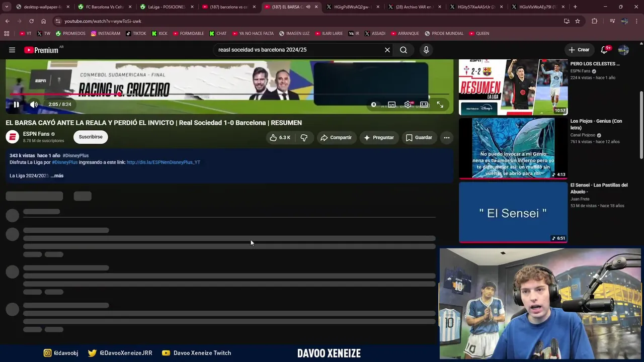Like the video with 6.3 K likes
Viewport: 644px width, 362px height.
point(280,137)
